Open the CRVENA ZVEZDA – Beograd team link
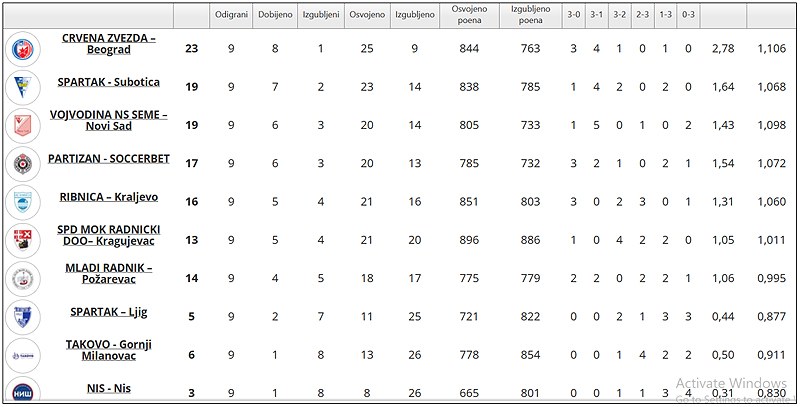Image resolution: width=800 pixels, height=407 pixels. (109, 44)
